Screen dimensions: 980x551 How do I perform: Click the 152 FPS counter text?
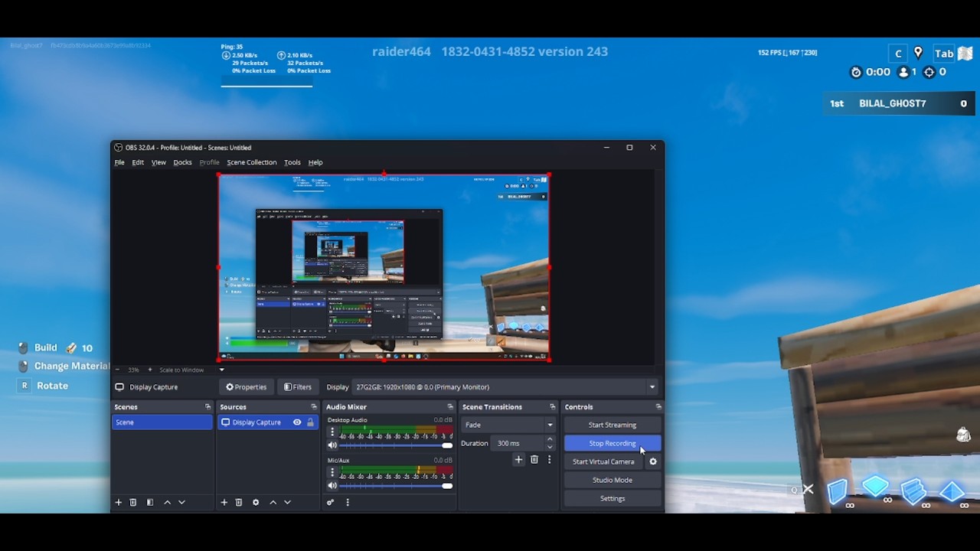(x=787, y=53)
